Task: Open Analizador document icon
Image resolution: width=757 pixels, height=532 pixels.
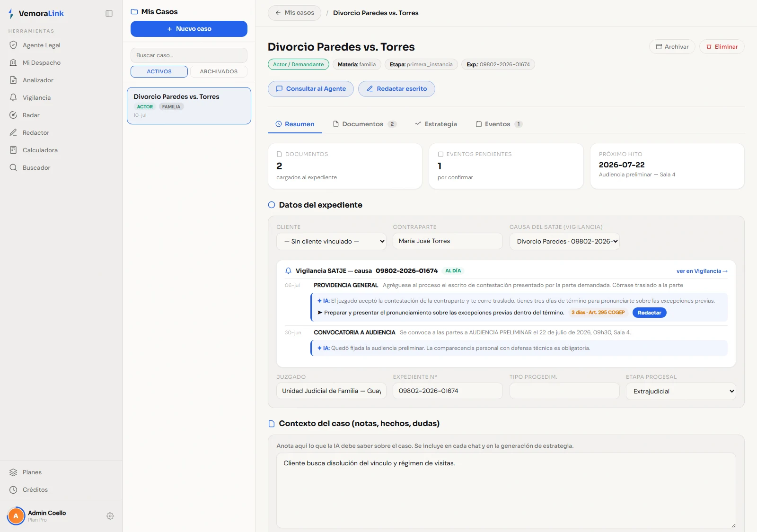Action: click(13, 80)
